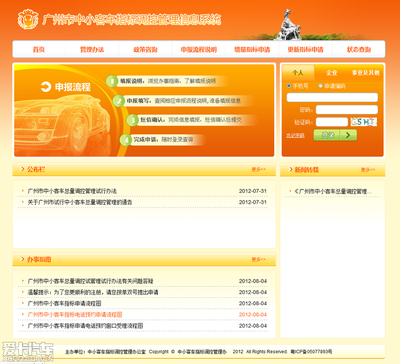400x364 pixels.
Task: Select the 申请编码 radio button
Action: click(321, 86)
